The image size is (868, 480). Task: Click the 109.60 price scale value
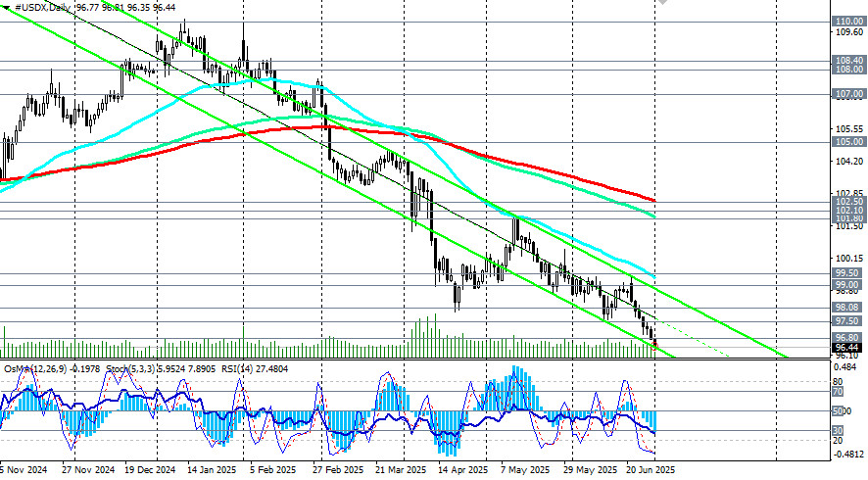coord(849,31)
